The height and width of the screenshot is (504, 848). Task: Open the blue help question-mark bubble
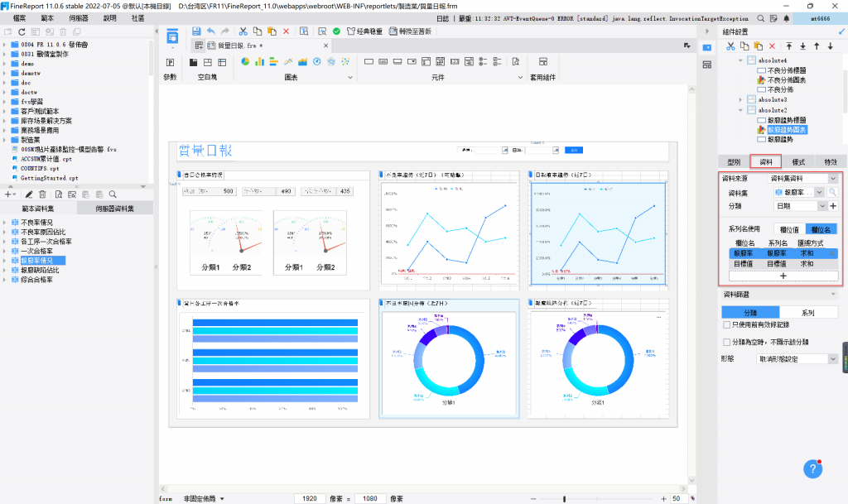813,469
